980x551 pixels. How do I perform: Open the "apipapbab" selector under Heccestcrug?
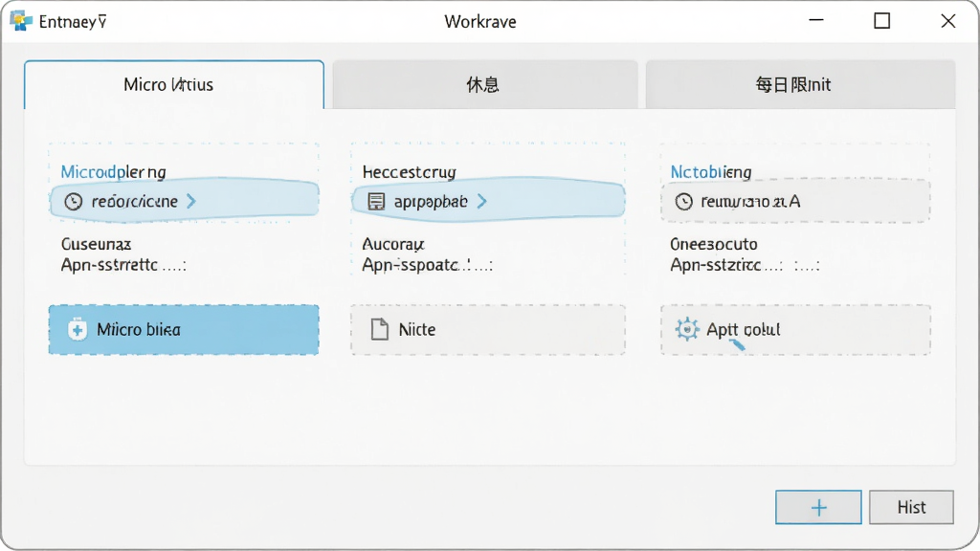489,201
